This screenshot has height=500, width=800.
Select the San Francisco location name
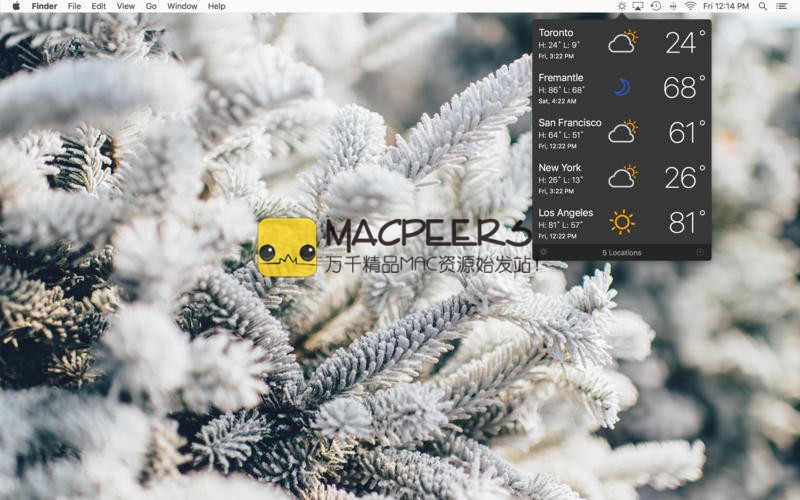[570, 122]
